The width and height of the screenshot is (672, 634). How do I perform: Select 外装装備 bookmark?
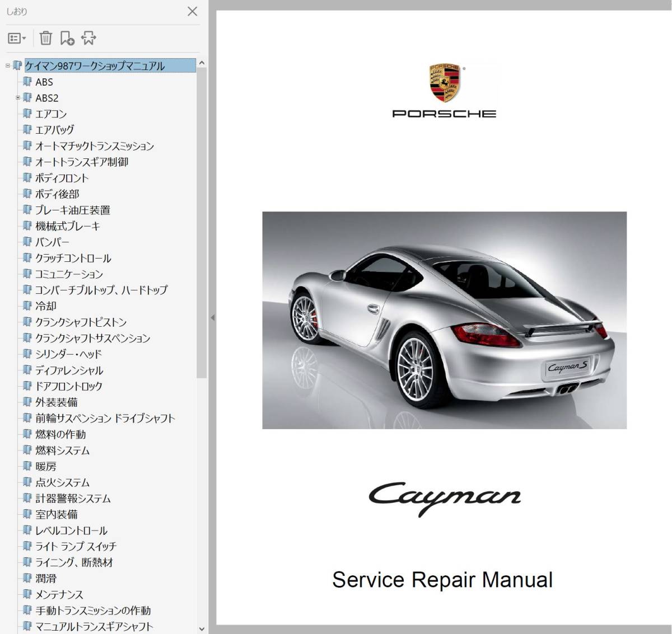57,402
